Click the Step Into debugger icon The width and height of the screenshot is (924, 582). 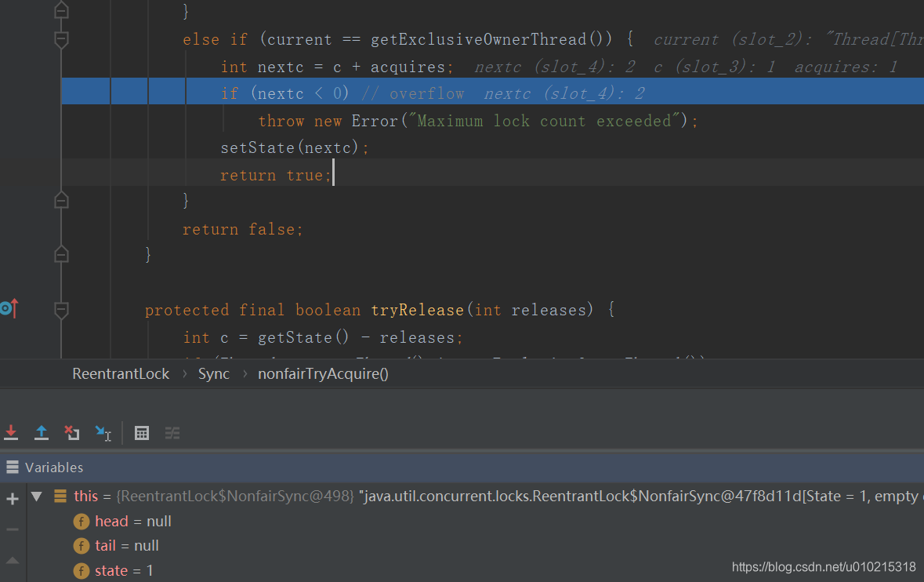[x=11, y=433]
